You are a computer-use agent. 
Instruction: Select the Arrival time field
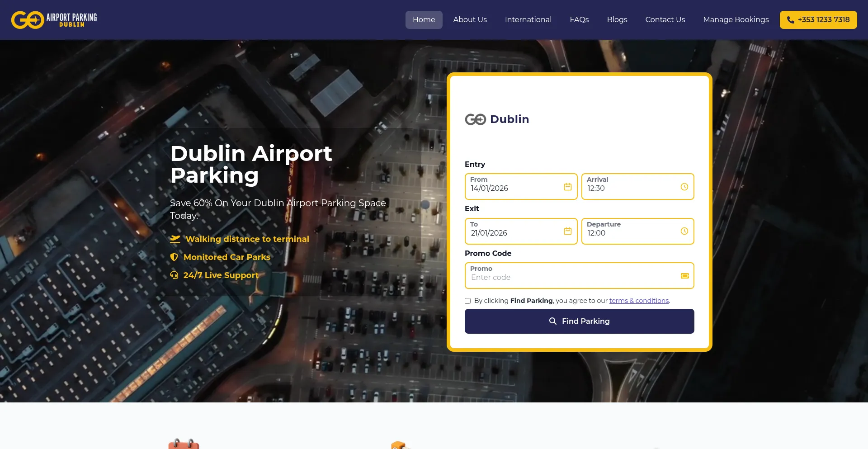point(628,188)
